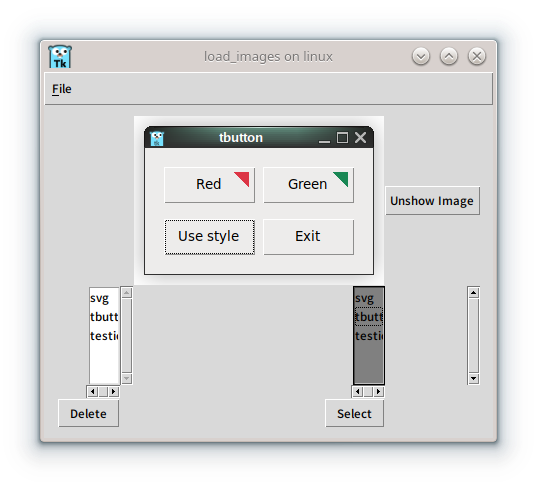The image size is (537, 482).
Task: Click the Unshow Image button
Action: pos(432,201)
